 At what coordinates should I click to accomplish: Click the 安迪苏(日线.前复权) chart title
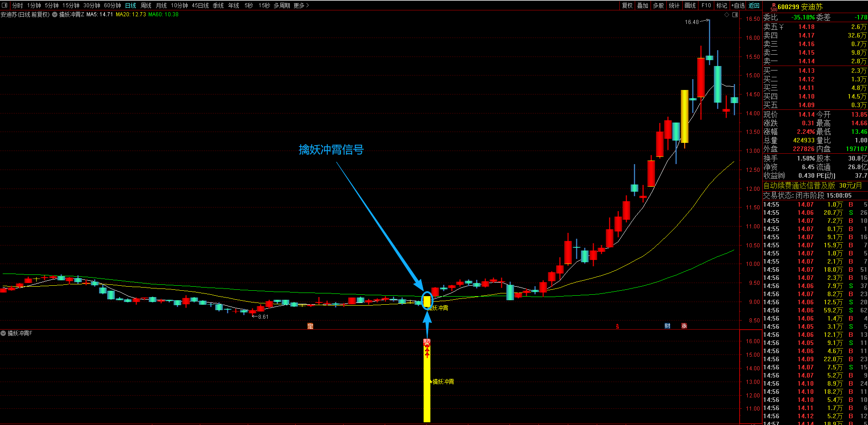click(x=25, y=14)
